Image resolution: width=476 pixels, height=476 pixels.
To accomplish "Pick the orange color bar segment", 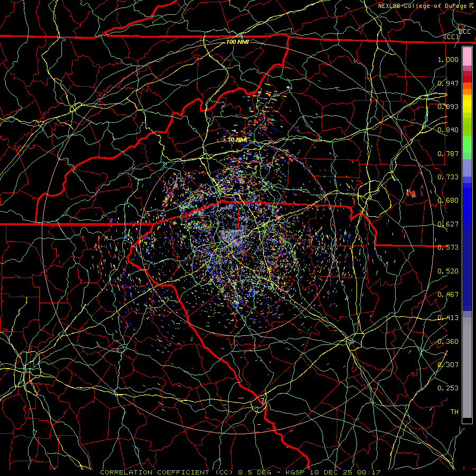I will 467,91.
